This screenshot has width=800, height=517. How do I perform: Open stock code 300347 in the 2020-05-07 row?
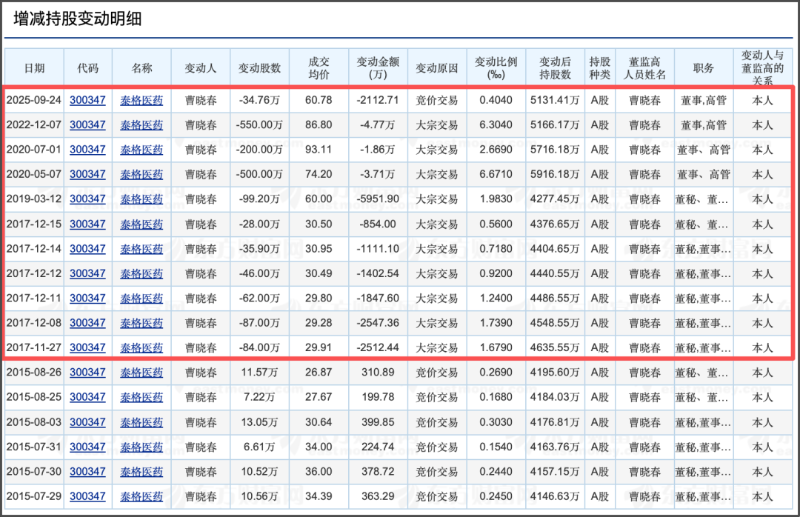pyautogui.click(x=88, y=175)
